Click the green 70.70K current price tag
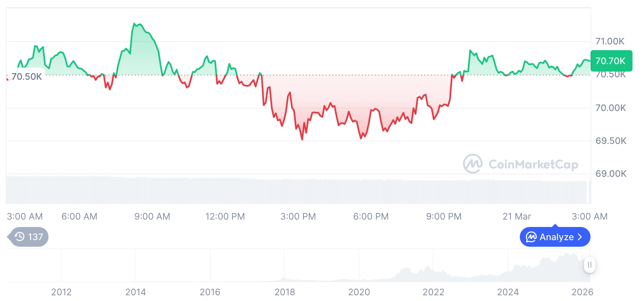 pos(610,61)
